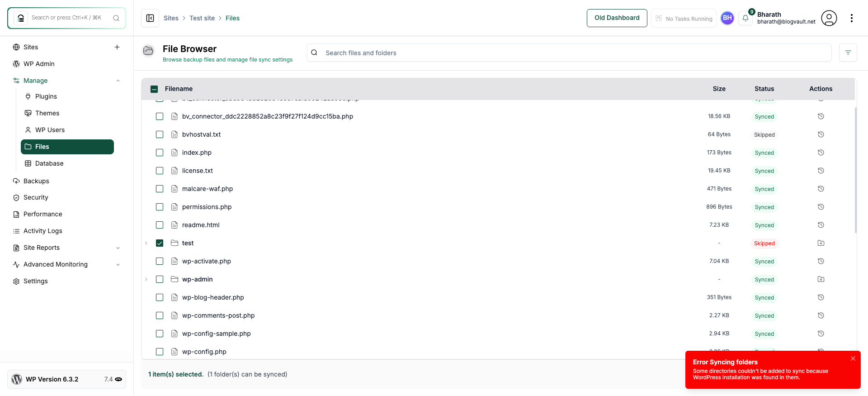Check the bvhostval.txt checkbox
This screenshot has width=868, height=396.
(x=160, y=134)
